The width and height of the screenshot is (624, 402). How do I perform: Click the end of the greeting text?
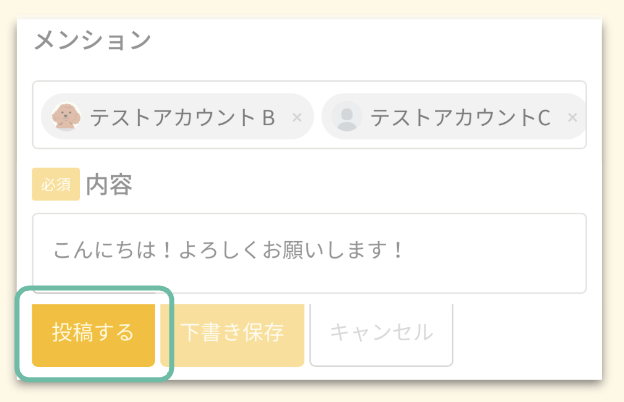[x=403, y=250]
